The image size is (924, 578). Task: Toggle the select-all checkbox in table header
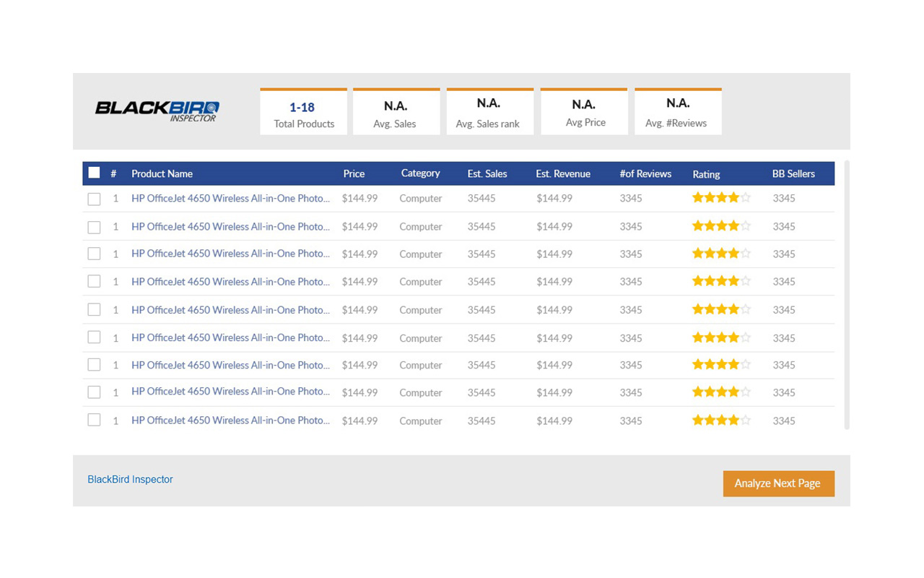click(x=94, y=173)
